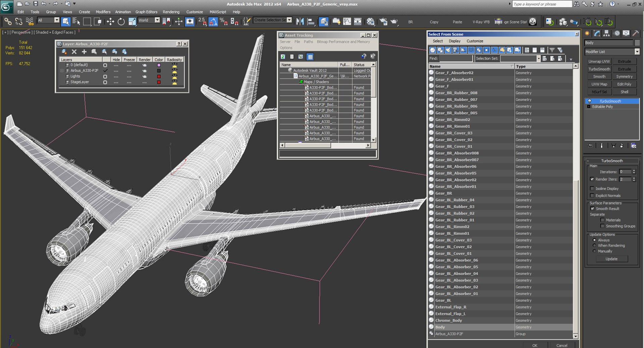This screenshot has height=348, width=644.
Task: Open the Create tab in command panel
Action: click(x=587, y=33)
